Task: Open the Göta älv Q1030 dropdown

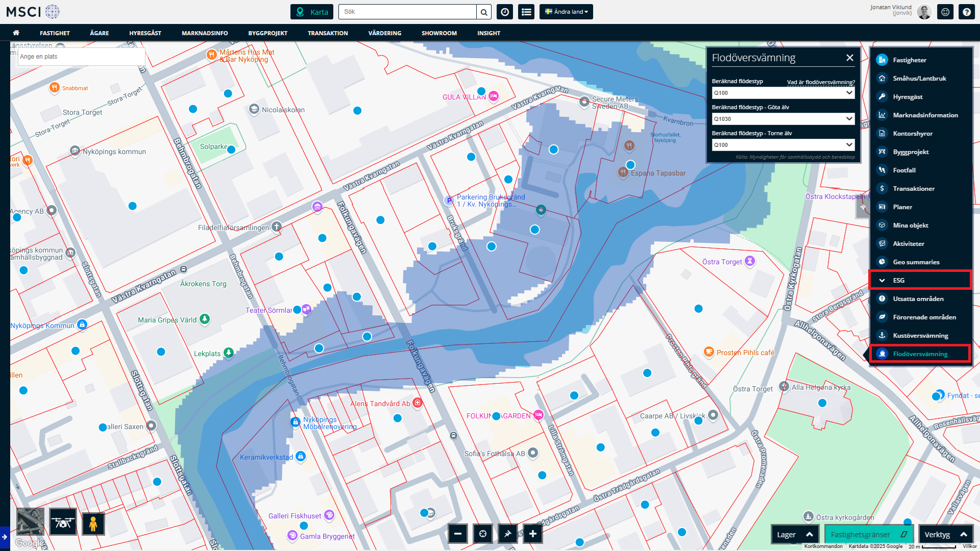Action: 783,119
